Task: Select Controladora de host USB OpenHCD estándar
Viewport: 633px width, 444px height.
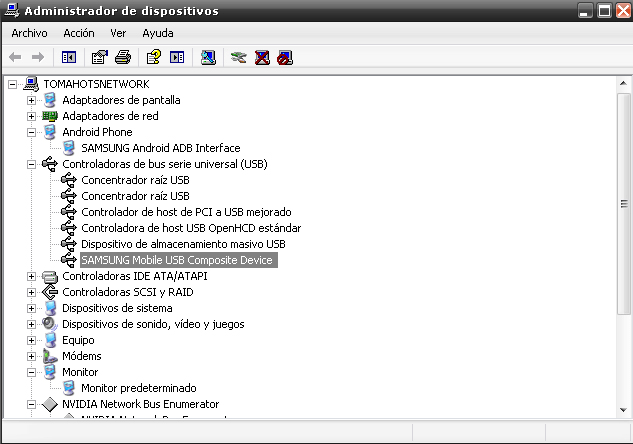Action: point(191,228)
